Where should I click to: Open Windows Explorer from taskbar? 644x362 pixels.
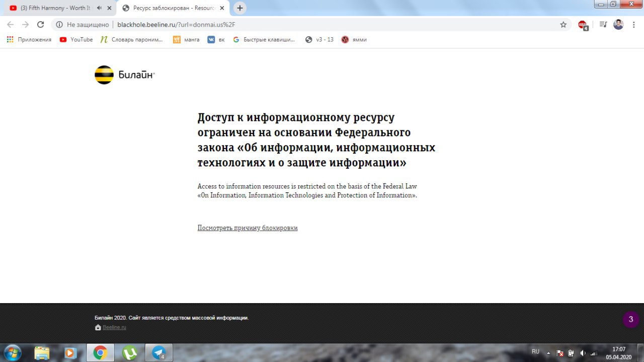[42, 353]
